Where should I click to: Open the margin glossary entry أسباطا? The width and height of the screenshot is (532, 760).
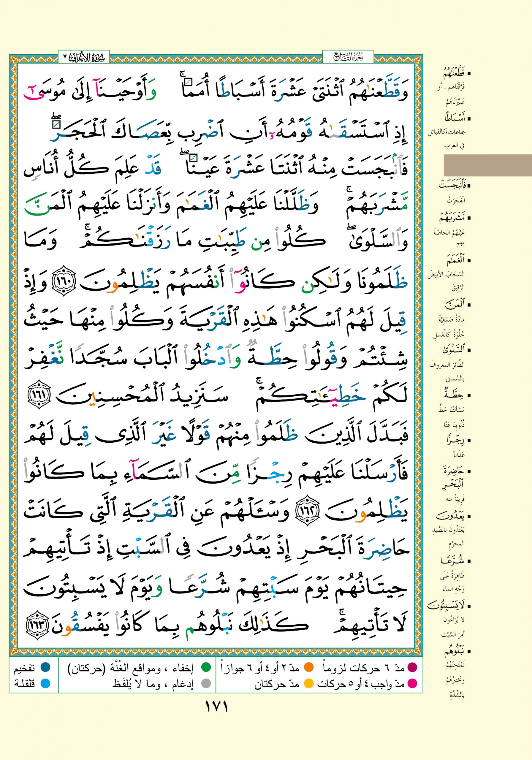455,118
